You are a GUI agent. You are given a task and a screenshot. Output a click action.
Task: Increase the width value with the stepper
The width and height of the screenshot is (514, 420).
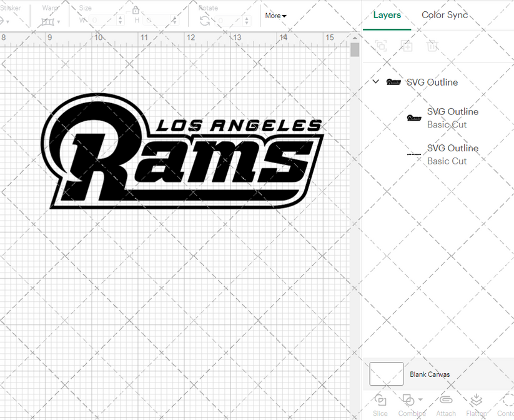120,17
